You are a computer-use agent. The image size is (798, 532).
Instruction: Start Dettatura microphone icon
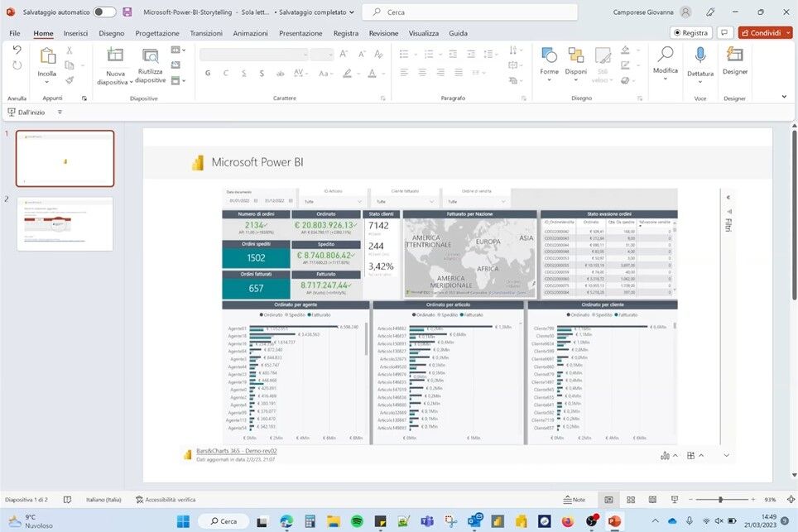coord(700,55)
